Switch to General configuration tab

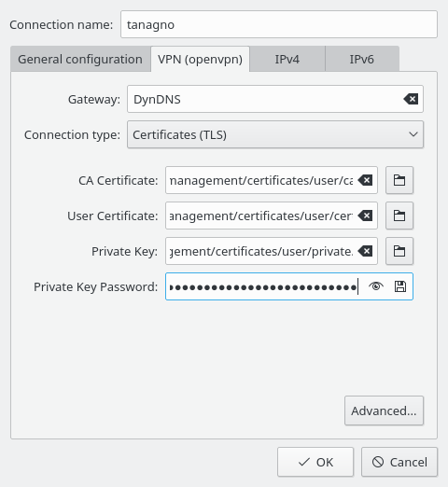click(x=80, y=59)
